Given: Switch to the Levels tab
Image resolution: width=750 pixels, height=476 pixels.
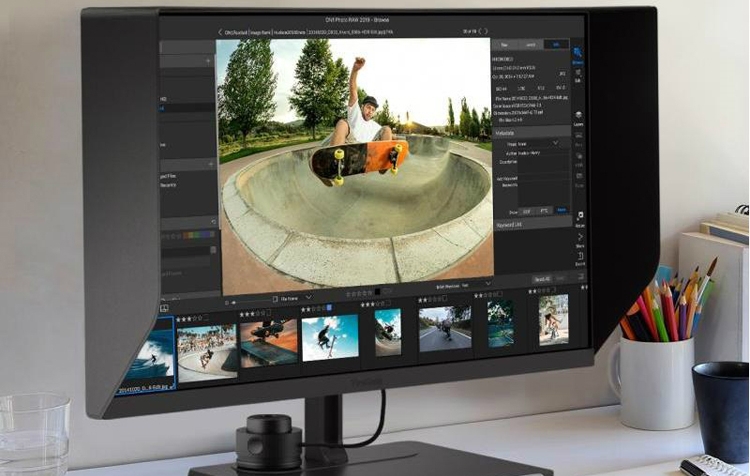Looking at the screenshot, I should click(530, 45).
